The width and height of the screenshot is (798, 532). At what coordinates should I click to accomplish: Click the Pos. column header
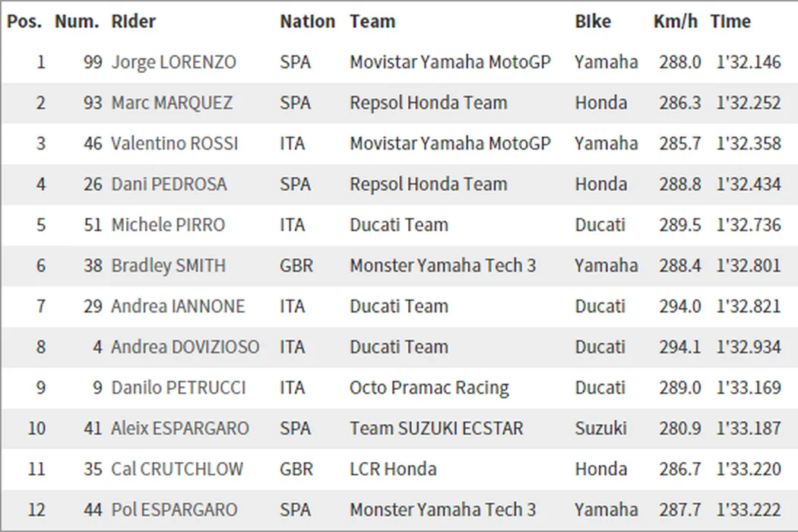24,21
